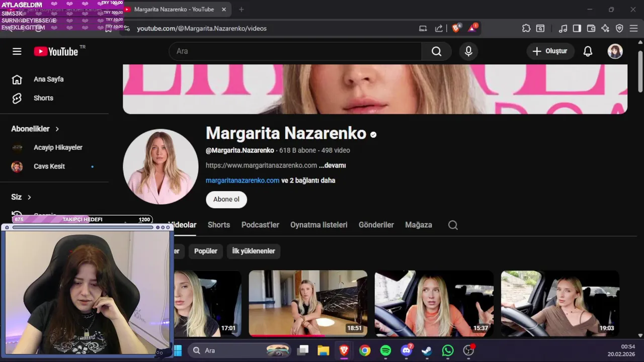Open Brave VPN shield icon

(619, 28)
